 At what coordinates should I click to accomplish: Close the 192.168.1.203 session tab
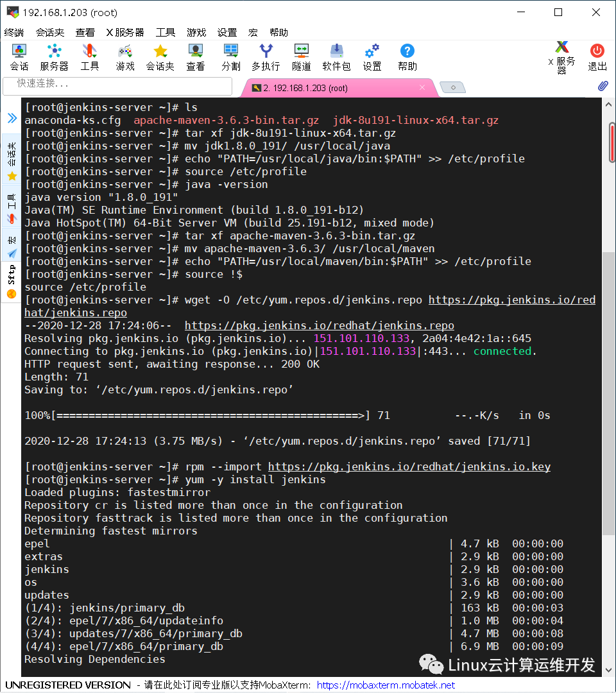[x=422, y=87]
